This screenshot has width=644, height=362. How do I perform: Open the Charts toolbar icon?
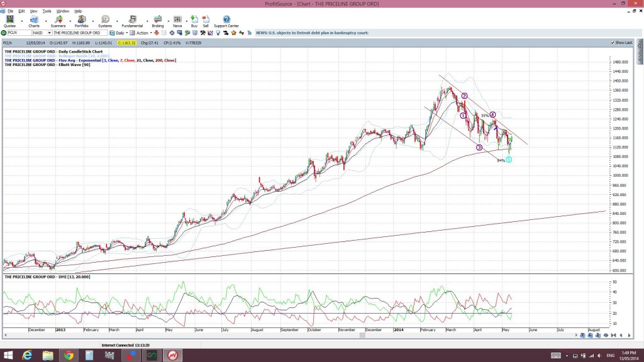[34, 19]
